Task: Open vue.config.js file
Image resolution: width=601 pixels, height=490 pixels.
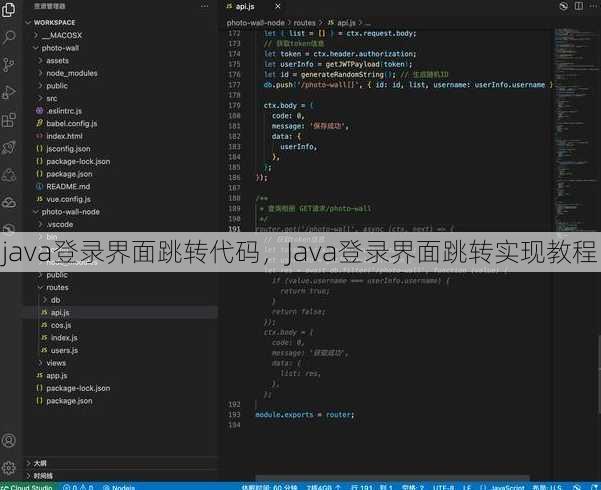Action: pyautogui.click(x=68, y=199)
